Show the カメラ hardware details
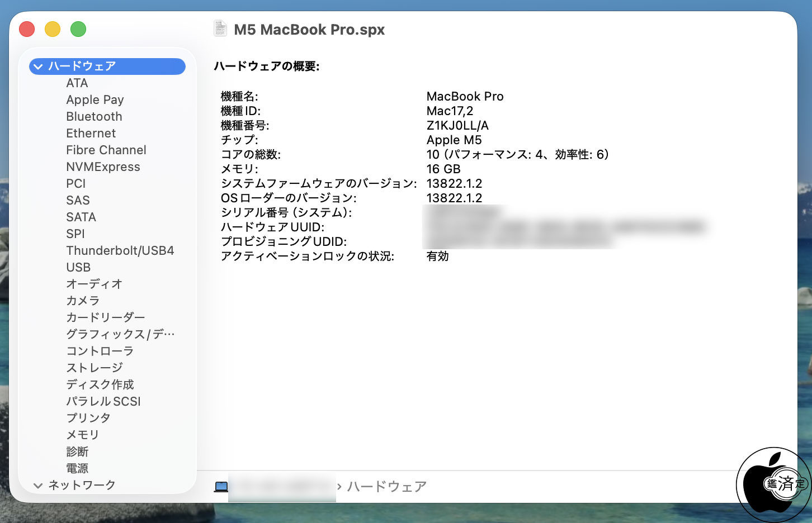 (82, 301)
